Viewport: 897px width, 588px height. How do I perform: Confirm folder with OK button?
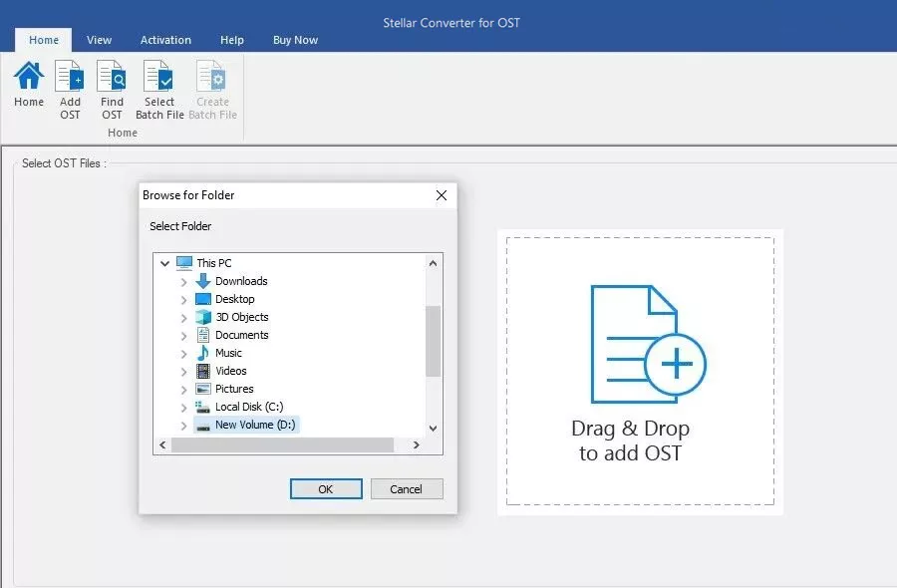point(326,489)
